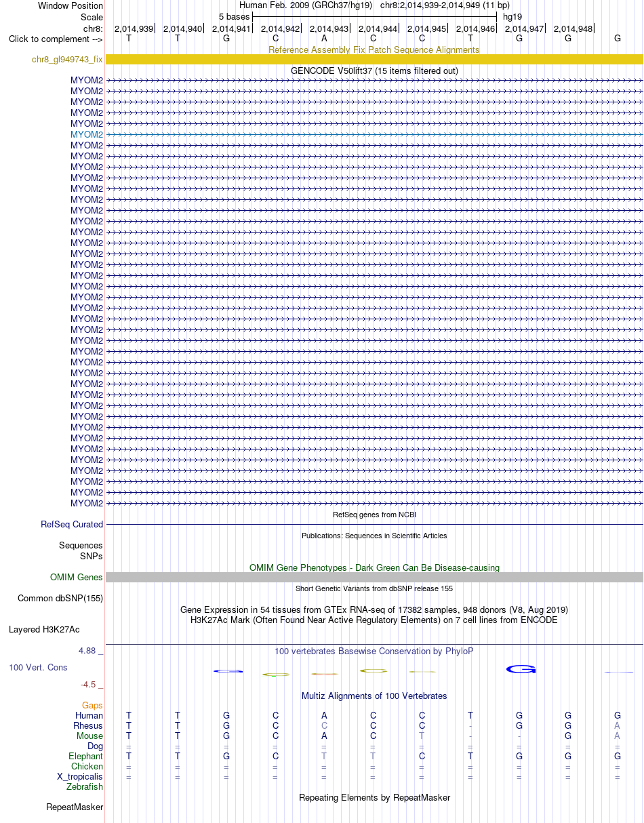This screenshot has width=644, height=823.
Task: Select the chr8_gl949743_fix track label
Action: point(67,60)
